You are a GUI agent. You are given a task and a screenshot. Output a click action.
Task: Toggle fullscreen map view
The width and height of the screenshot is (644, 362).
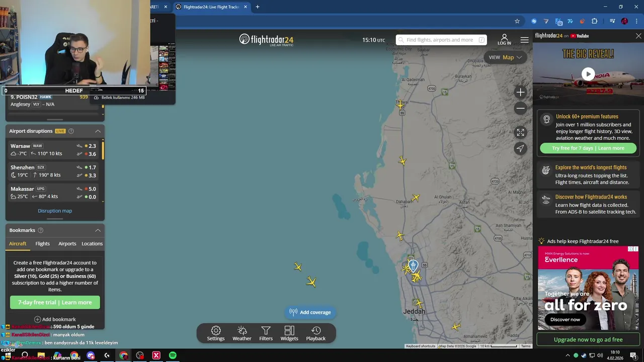[x=520, y=132]
